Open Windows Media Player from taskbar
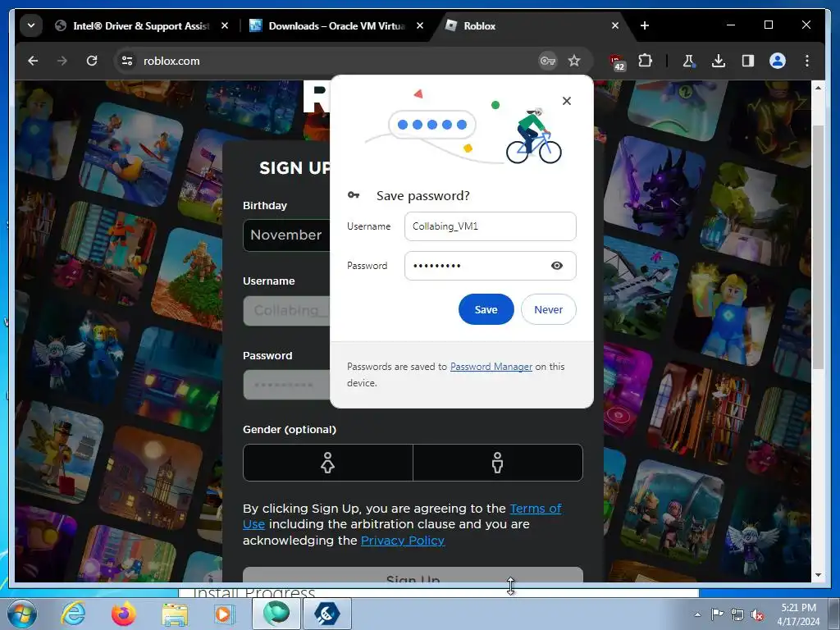Viewport: 840px width, 630px height. (223, 614)
